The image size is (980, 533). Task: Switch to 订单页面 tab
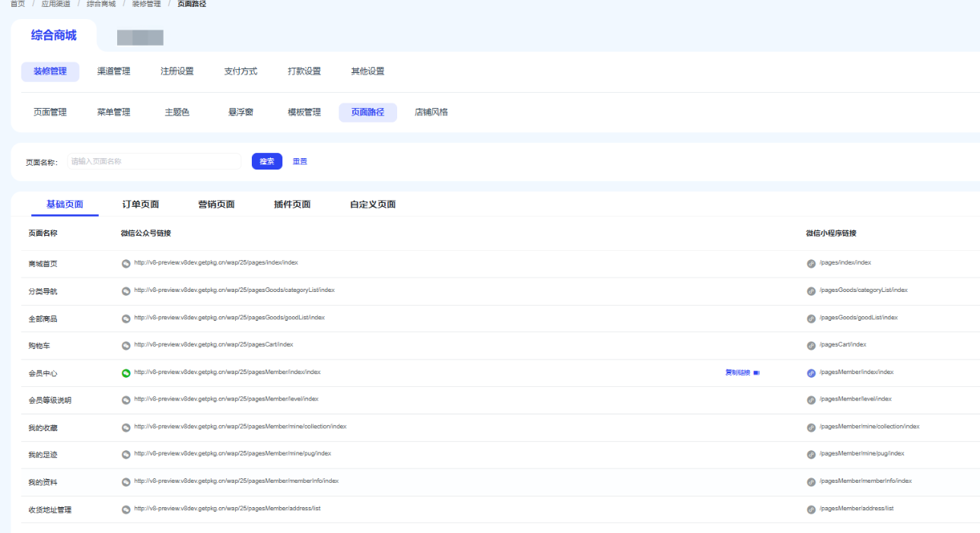point(141,205)
